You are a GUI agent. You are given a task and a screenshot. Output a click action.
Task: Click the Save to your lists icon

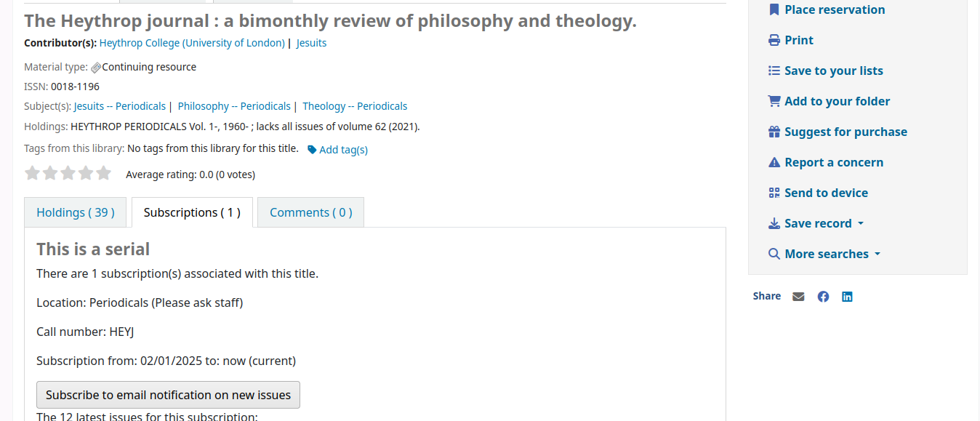[x=774, y=71]
